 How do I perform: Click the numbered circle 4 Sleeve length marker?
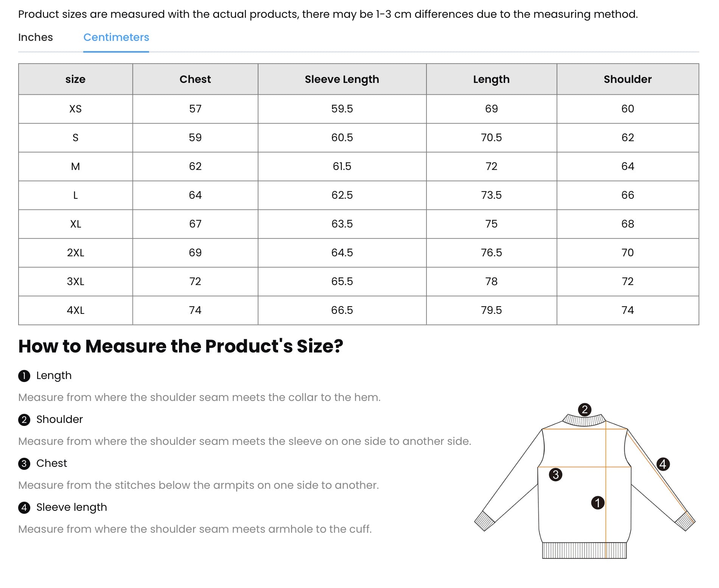coord(25,507)
